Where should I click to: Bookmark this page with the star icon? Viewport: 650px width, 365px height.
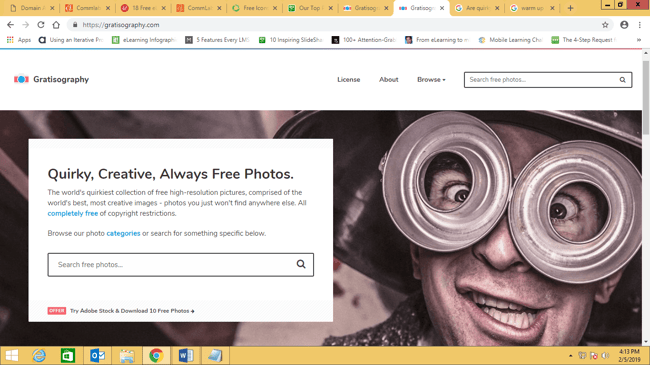[605, 25]
